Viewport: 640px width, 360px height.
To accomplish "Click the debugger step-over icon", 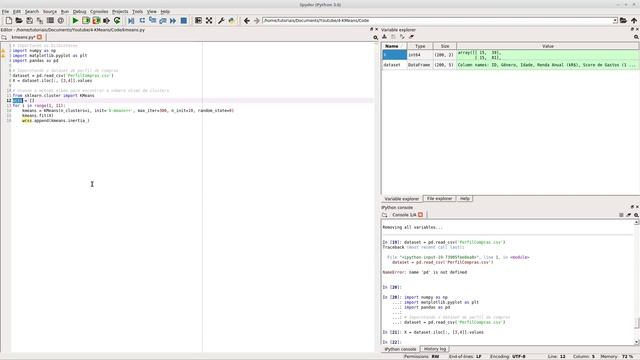I will 142,20.
